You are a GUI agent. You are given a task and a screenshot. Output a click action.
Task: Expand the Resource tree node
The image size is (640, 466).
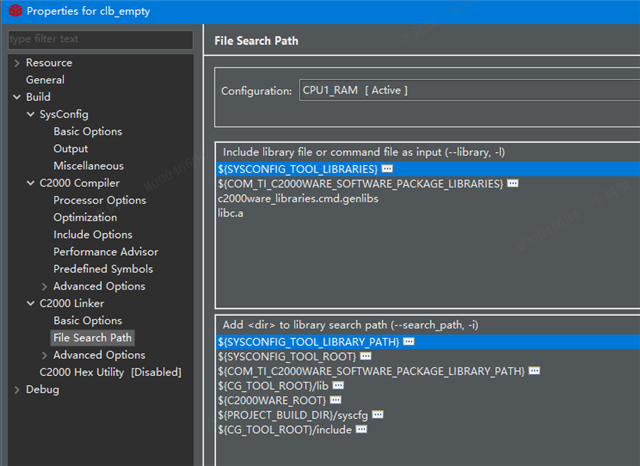(17, 63)
